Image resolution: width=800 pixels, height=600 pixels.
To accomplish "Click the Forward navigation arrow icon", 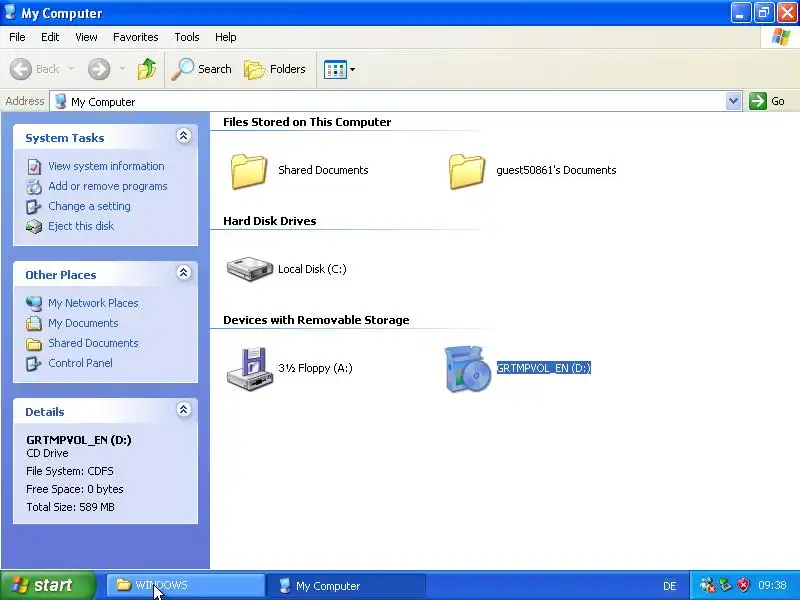I will click(x=98, y=69).
